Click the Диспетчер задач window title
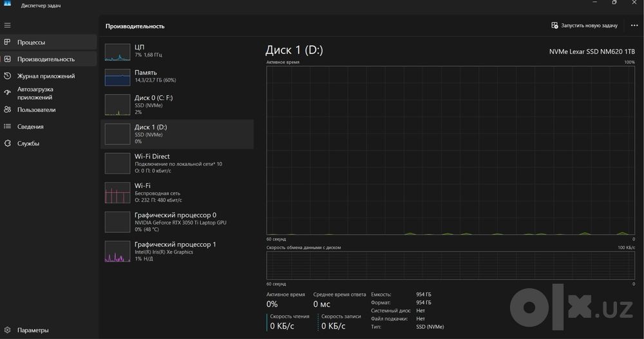Screen dimensions: 644x339 pyautogui.click(x=41, y=6)
